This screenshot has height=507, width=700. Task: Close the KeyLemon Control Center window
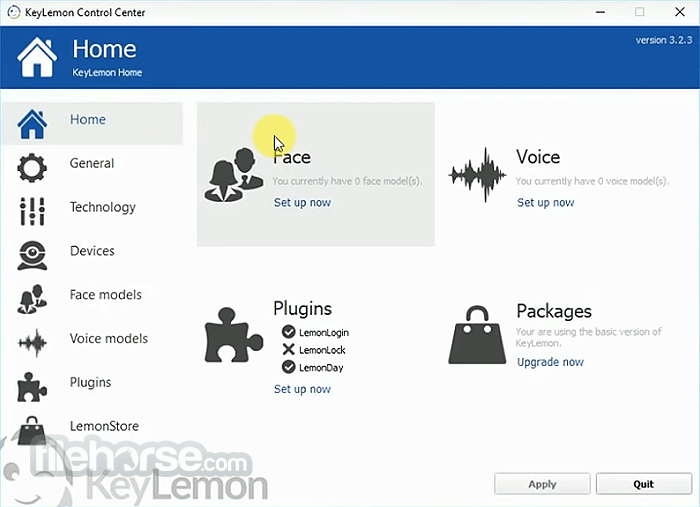(679, 12)
